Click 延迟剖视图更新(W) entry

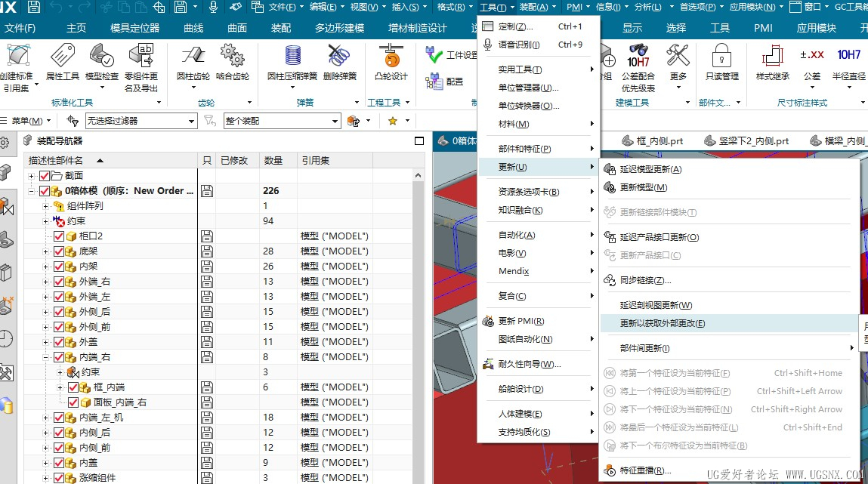coord(656,305)
